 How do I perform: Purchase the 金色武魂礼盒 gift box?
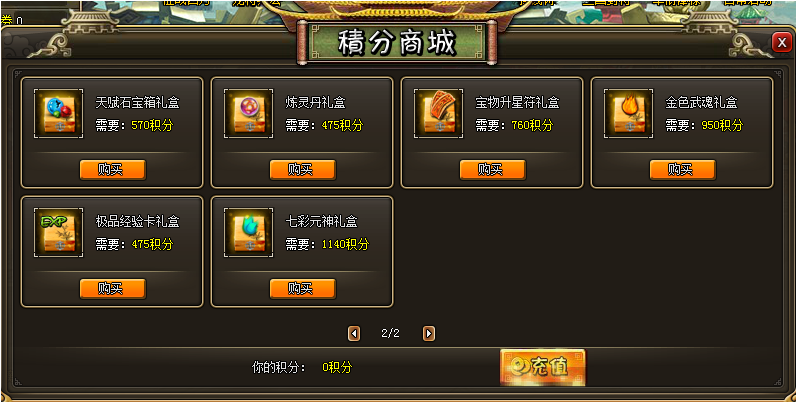[x=683, y=170]
